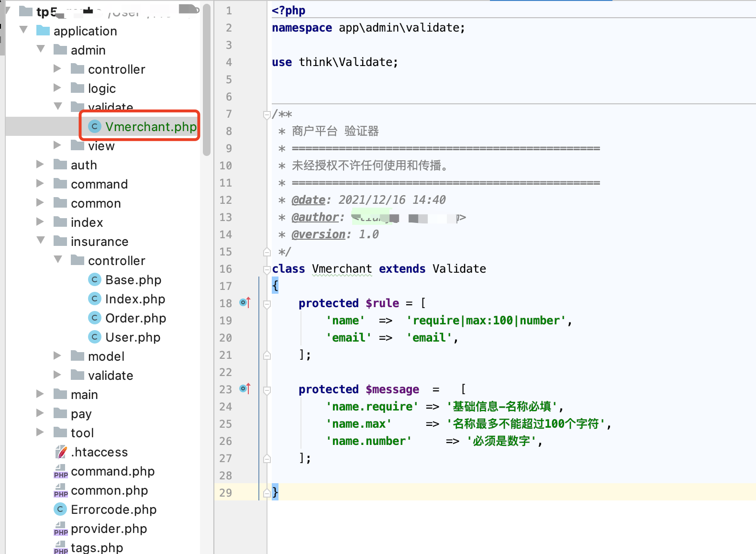Screen dimensions: 756x554
Task: Expand the auth folder arrow
Action: click(40, 164)
